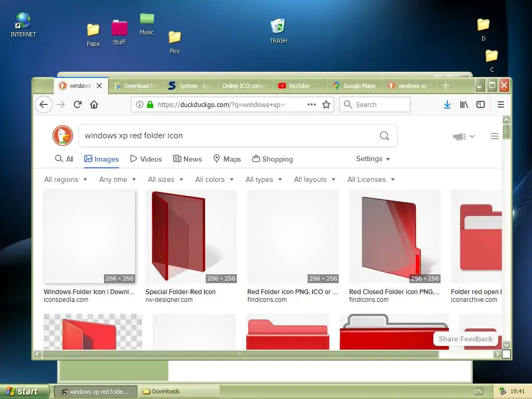Screen dimensions: 532x399
Task: Click the vertical scrollbar down arrow
Action: 506,345
